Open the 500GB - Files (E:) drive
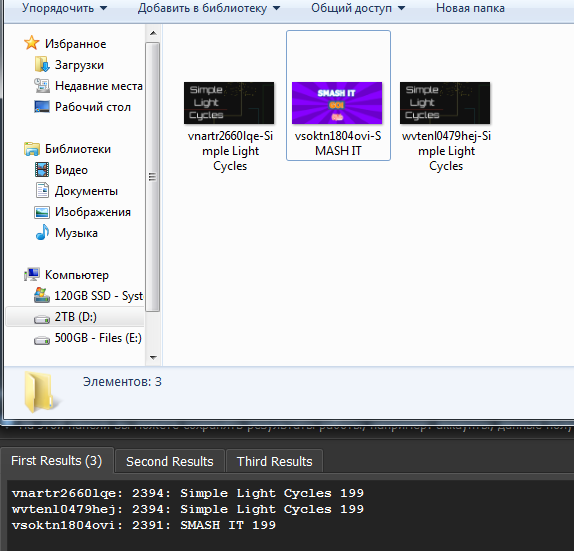The height and width of the screenshot is (551, 574). point(87,338)
